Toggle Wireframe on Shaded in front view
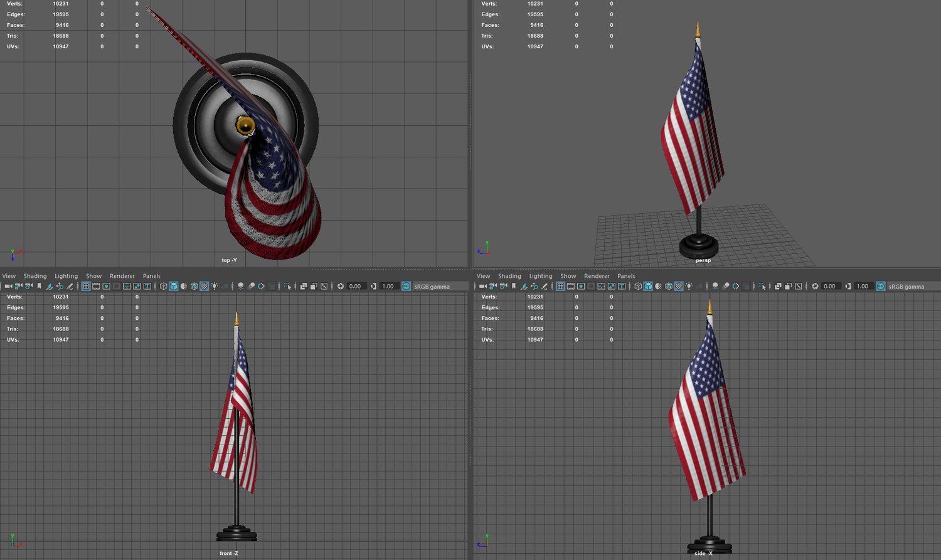Viewport: 941px width, 560px height. [194, 286]
